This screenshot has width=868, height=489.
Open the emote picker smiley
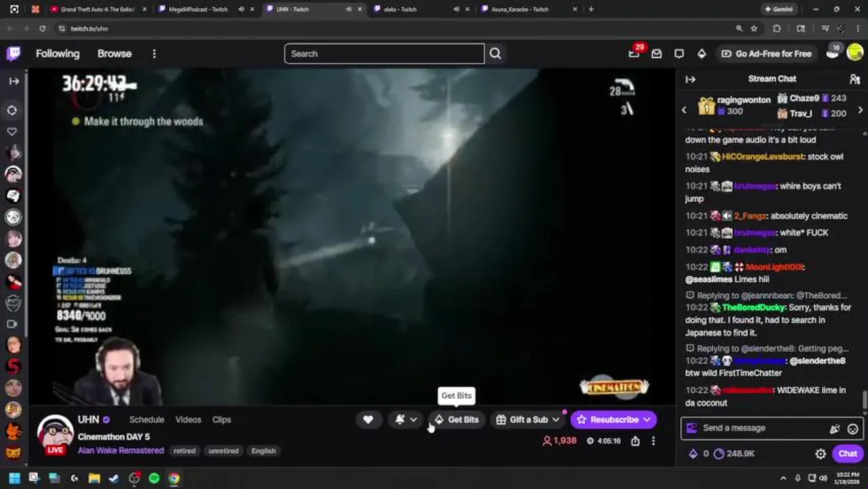click(x=853, y=429)
